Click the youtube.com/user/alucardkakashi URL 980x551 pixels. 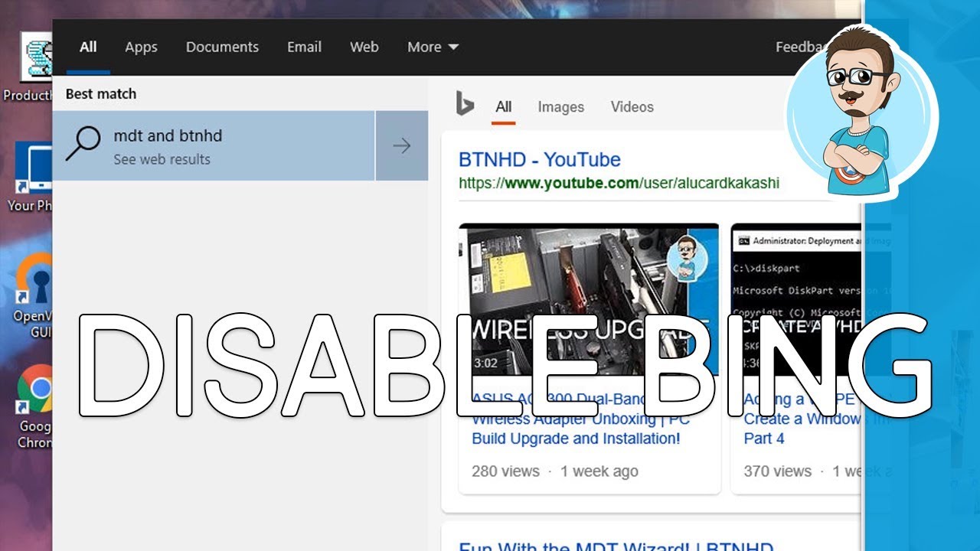coord(619,183)
